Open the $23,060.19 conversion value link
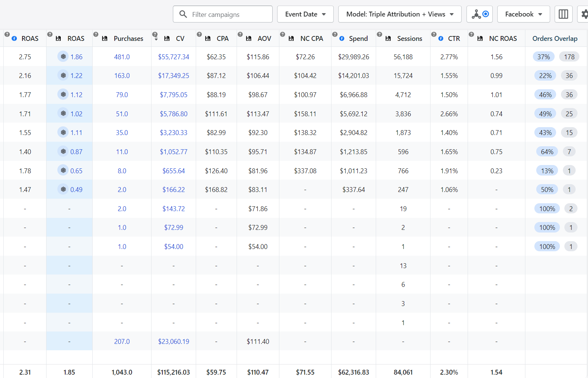The height and width of the screenshot is (378, 588). [174, 342]
